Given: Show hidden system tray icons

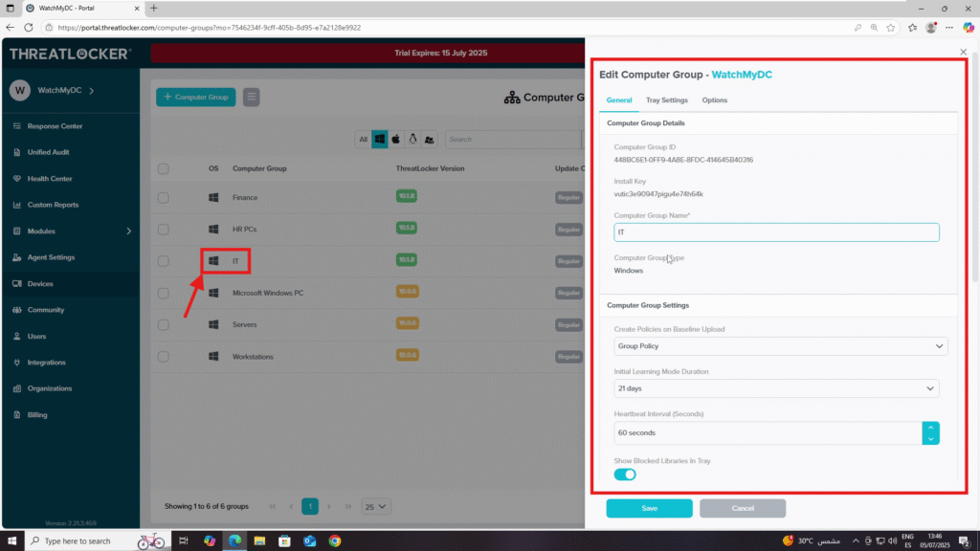Looking at the screenshot, I should (x=855, y=541).
